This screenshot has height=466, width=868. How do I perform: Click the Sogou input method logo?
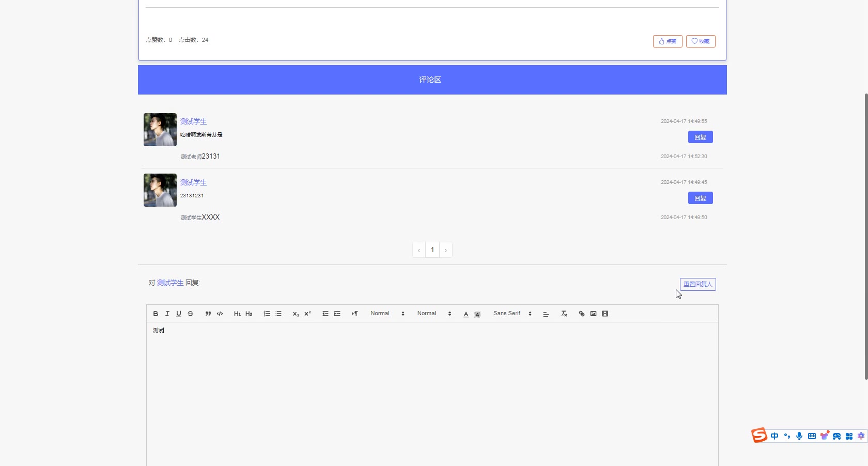coord(759,436)
